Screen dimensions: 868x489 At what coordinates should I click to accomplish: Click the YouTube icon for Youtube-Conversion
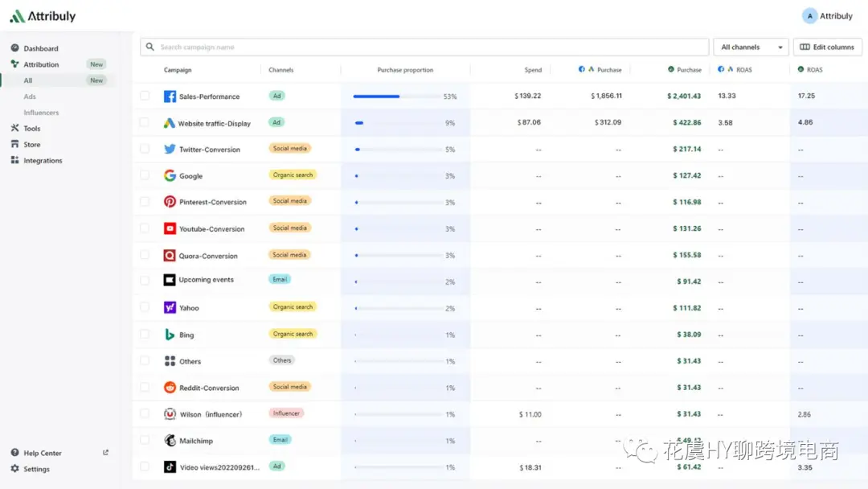click(x=170, y=228)
